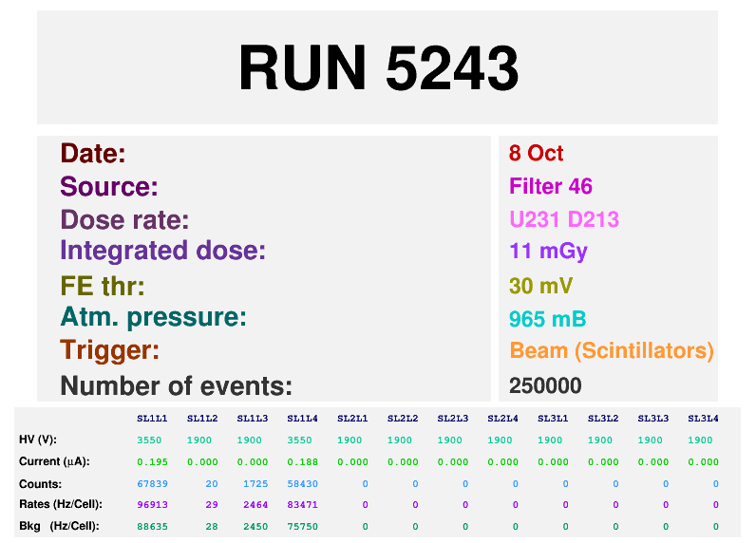Click the Rates (Hz/Cell) row label

pos(60,504)
